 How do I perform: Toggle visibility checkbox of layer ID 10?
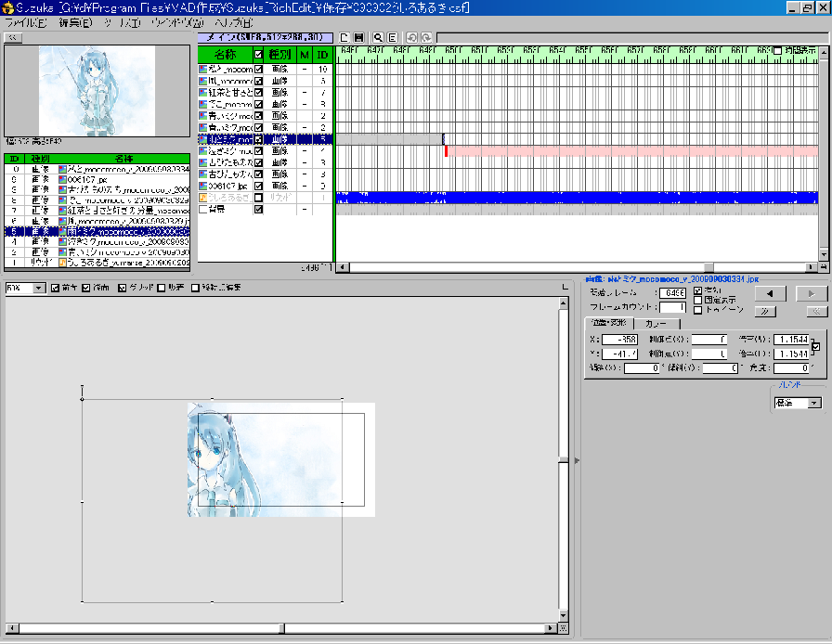[258, 69]
